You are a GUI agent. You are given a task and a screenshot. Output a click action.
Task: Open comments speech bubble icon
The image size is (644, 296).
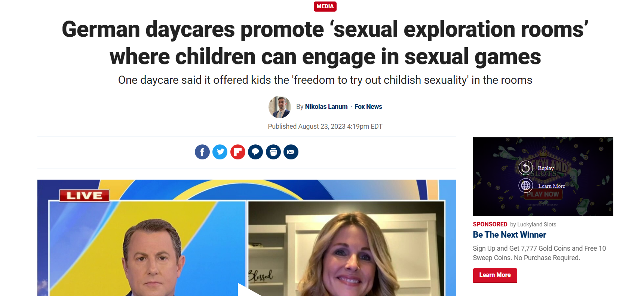click(255, 152)
